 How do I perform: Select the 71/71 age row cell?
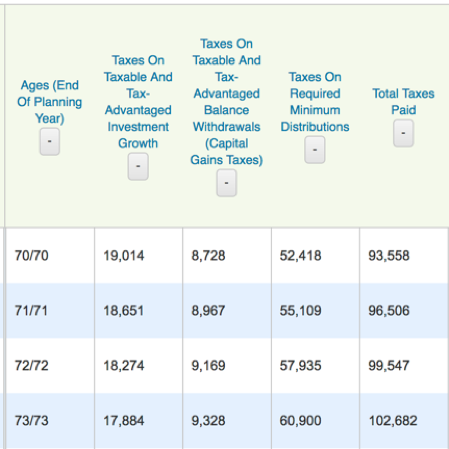[50, 311]
